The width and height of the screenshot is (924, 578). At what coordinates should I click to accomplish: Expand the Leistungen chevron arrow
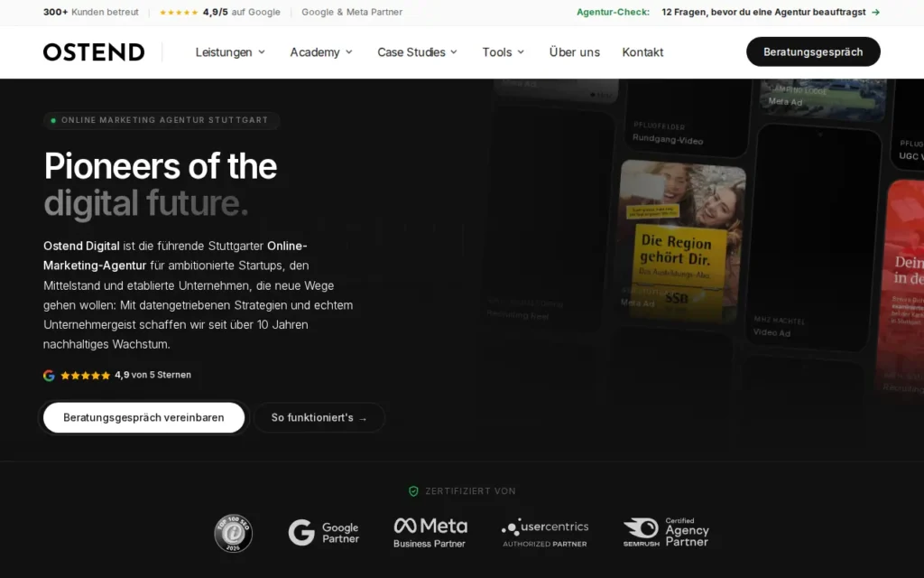[x=262, y=51]
